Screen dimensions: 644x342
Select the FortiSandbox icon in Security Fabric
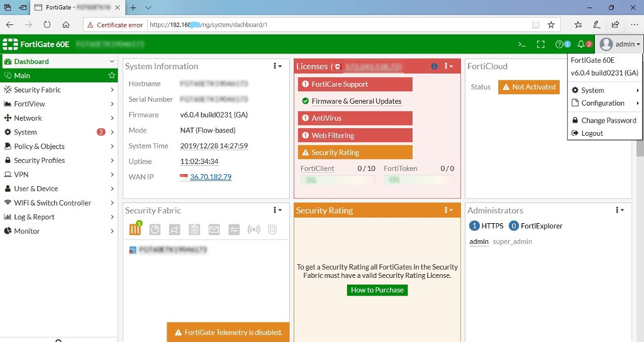[x=175, y=229]
